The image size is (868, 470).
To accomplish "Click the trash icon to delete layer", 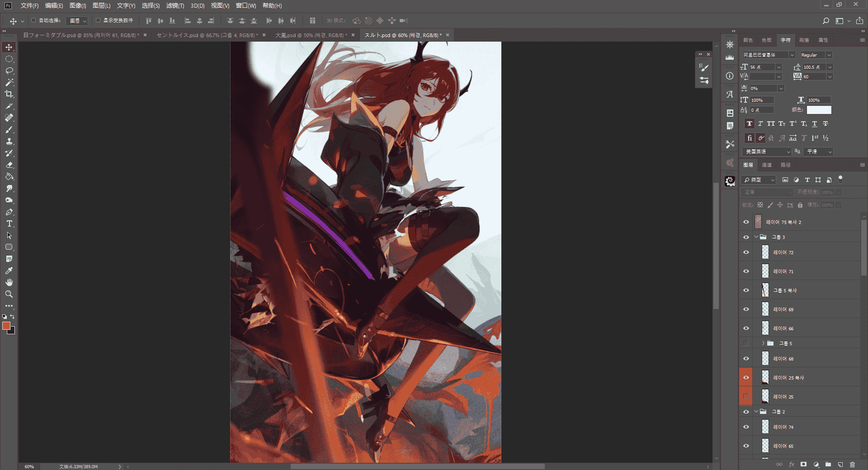I will (852, 465).
